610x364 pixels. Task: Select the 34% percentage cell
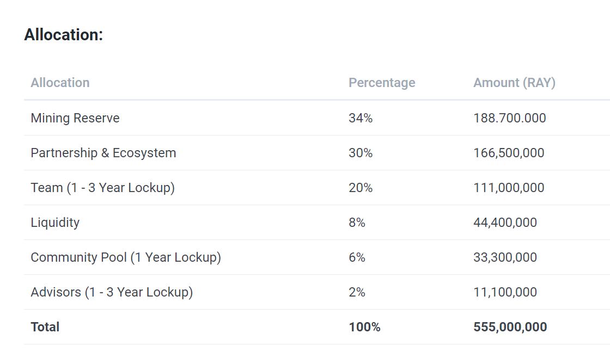pos(361,118)
